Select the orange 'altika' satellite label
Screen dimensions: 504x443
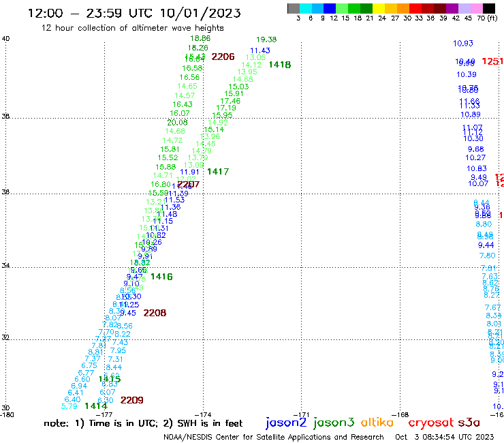(377, 422)
